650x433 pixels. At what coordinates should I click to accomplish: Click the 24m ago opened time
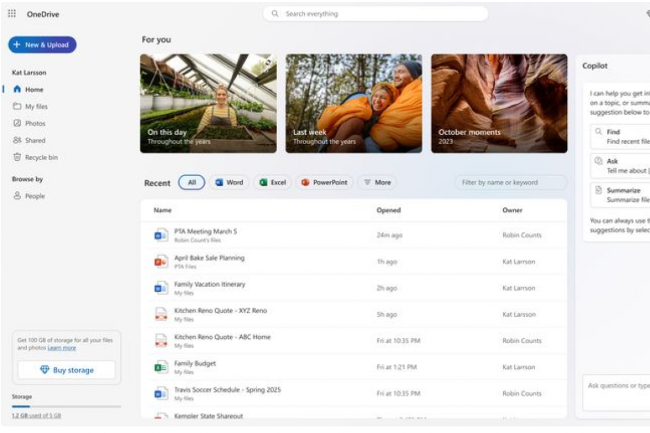(x=389, y=235)
